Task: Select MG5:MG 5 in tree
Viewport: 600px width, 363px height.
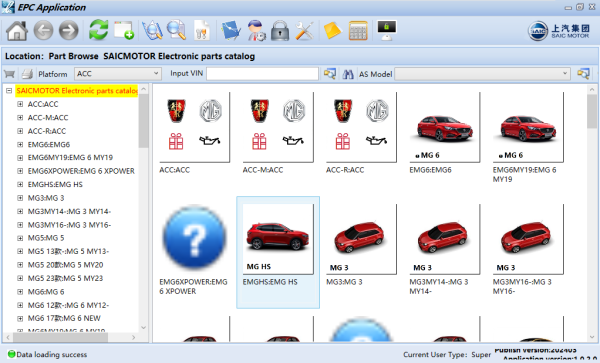Action: [46, 238]
